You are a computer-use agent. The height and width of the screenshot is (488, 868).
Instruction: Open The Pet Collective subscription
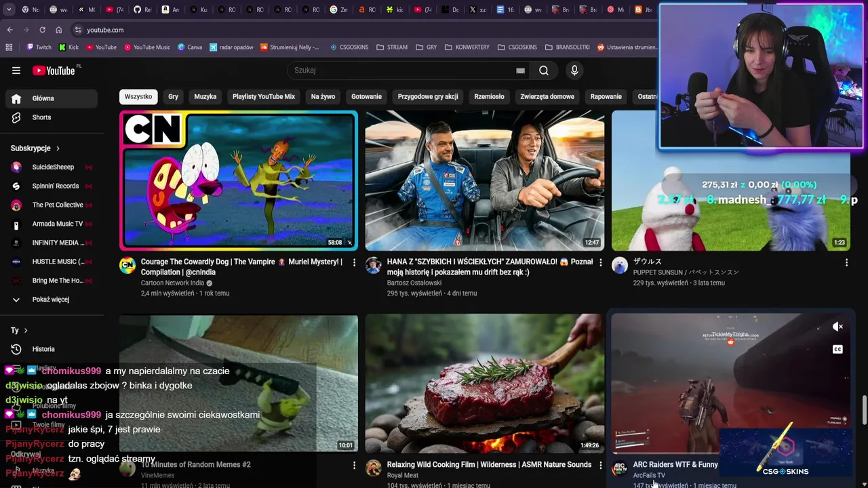tap(52, 205)
